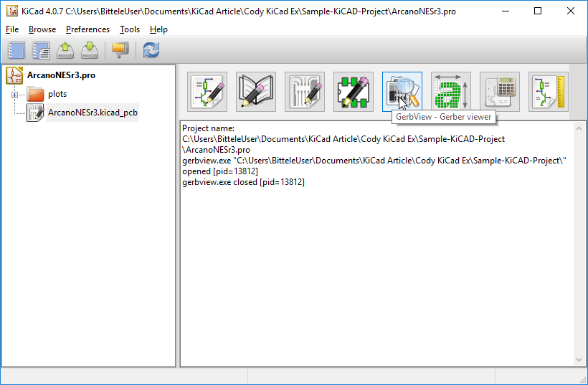Viewport: 588px width, 385px height.
Task: Open the Preferences menu
Action: tap(87, 29)
